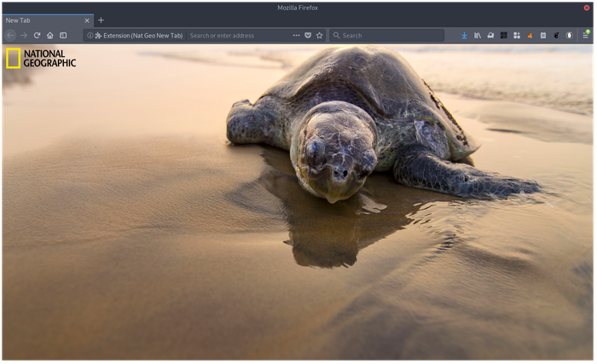Open the Home page
Image resolution: width=597 pixels, height=364 pixels.
(x=49, y=36)
